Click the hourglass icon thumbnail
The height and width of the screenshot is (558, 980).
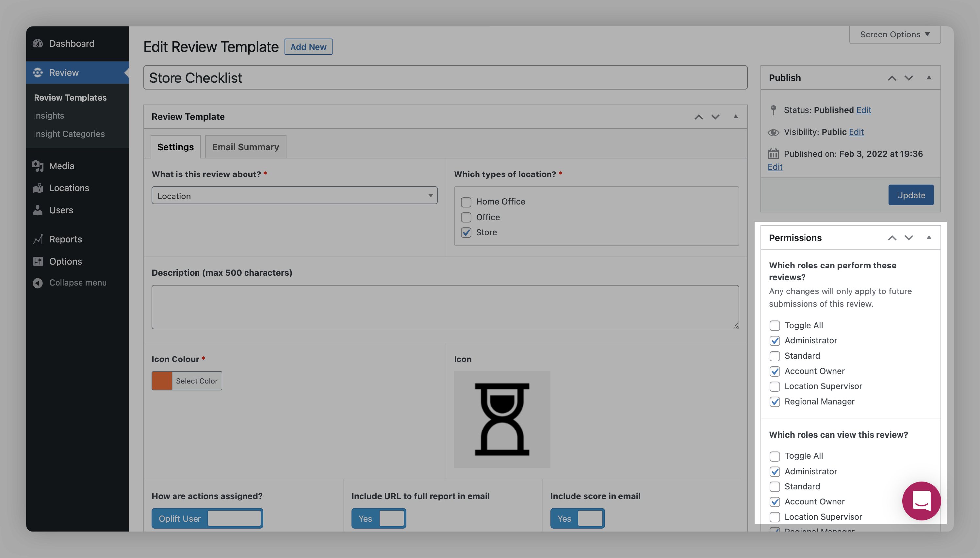click(x=502, y=419)
